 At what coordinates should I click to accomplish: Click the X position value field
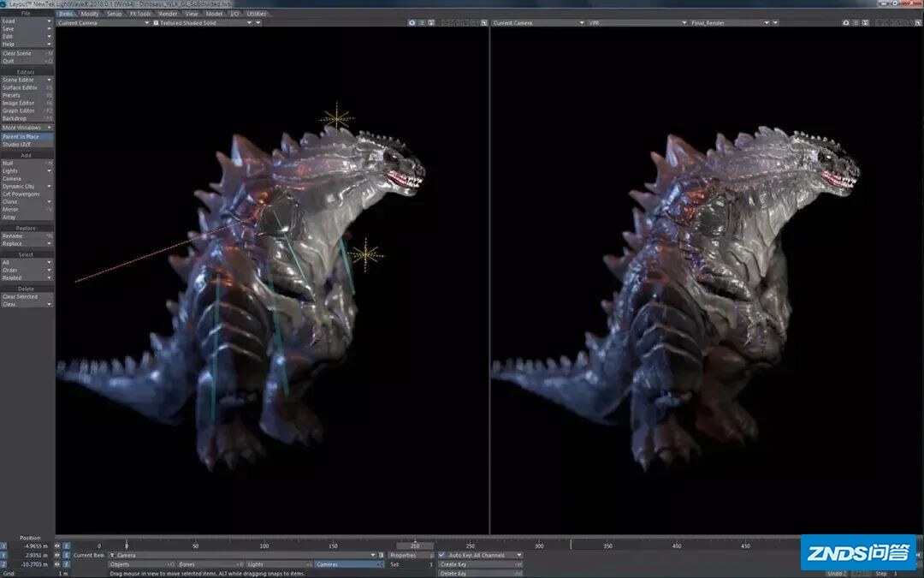click(x=31, y=546)
